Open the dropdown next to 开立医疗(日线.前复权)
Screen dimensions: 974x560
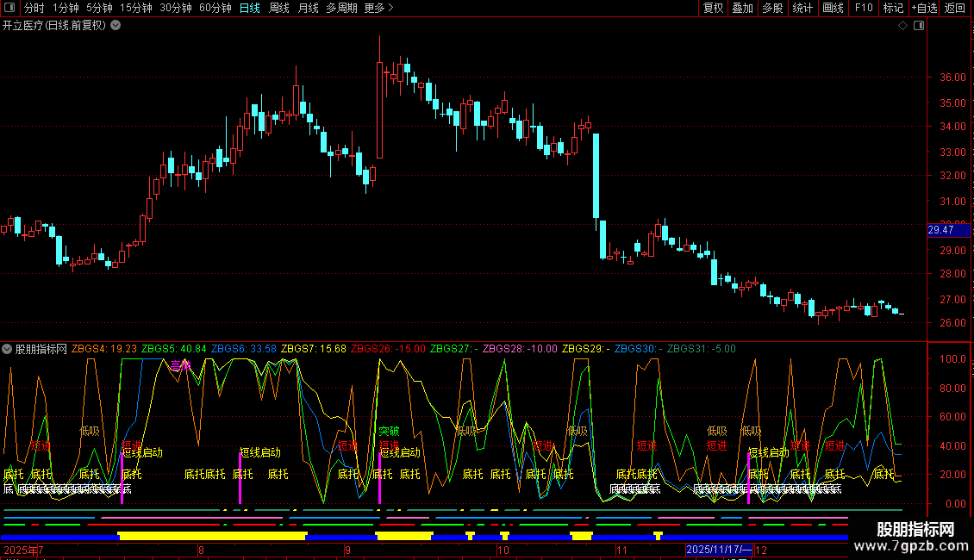tap(116, 26)
